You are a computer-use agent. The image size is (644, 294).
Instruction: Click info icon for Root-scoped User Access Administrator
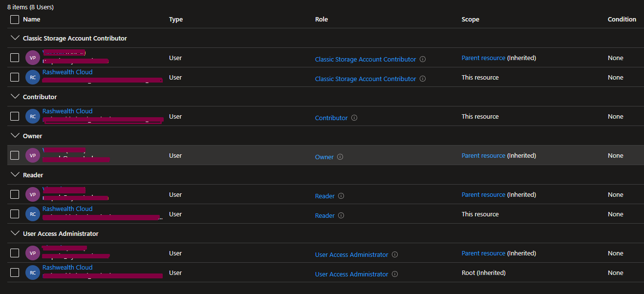(395, 274)
